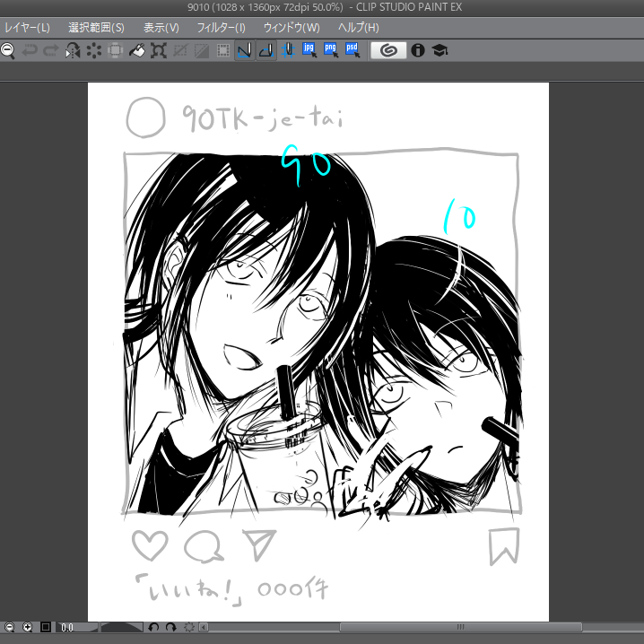Click the fit-to-screen square icon below the canvas

click(x=46, y=627)
